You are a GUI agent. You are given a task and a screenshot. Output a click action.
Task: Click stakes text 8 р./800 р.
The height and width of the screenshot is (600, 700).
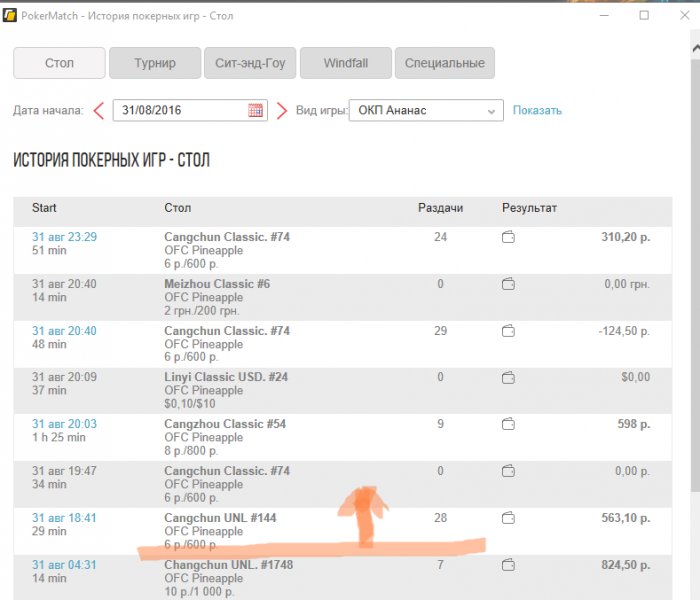[191, 451]
